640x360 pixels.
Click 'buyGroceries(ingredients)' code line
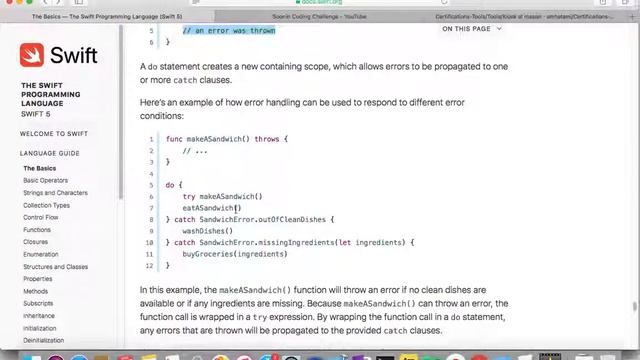[x=235, y=254]
